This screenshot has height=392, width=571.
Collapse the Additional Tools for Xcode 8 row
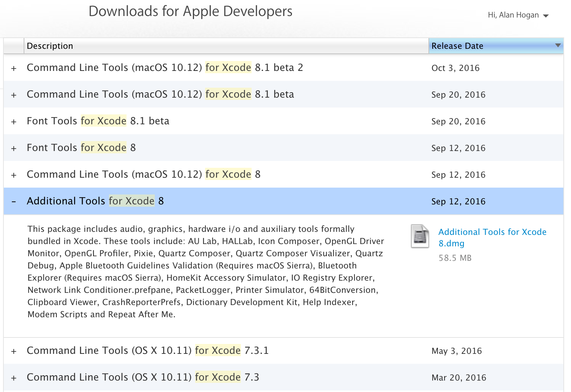pyautogui.click(x=14, y=202)
